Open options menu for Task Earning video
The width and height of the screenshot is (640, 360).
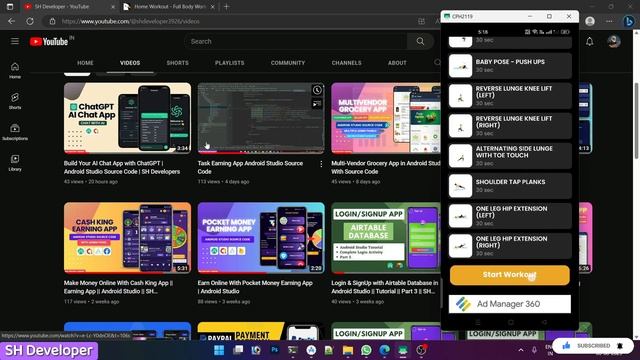321,164
